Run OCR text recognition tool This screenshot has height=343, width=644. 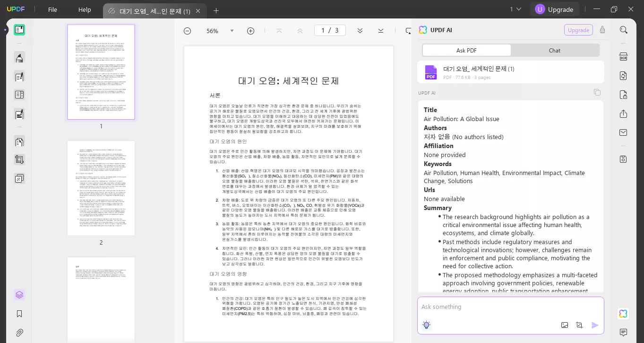pos(624,57)
